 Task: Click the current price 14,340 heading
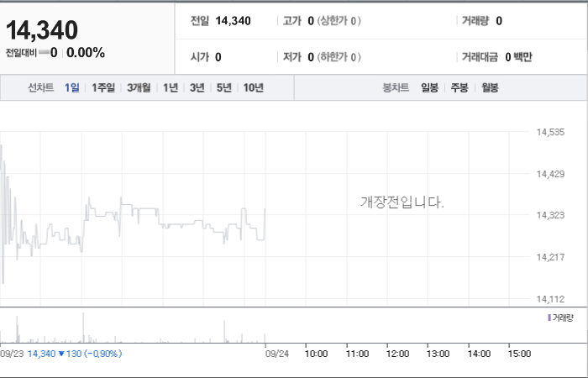click(42, 30)
